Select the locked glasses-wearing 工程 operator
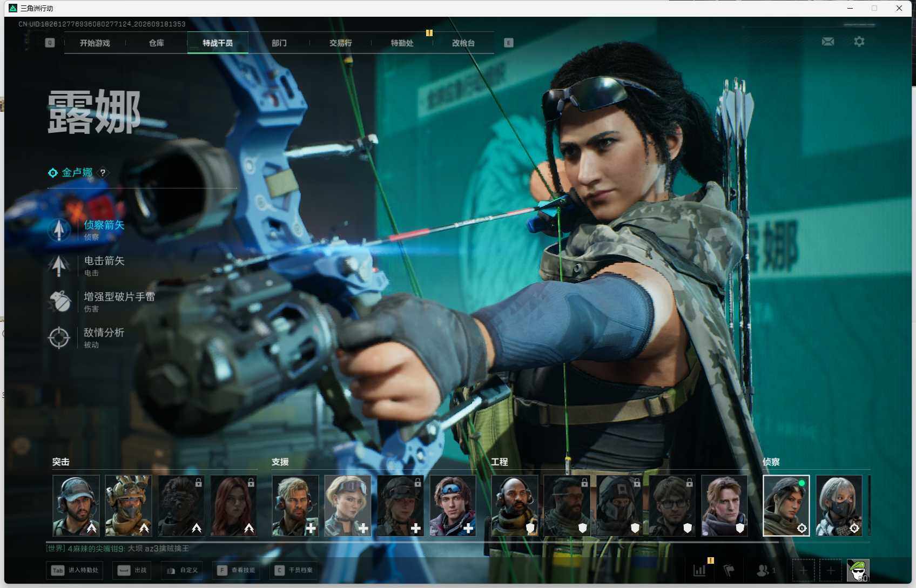Screen dimensions: 916x588 672,505
